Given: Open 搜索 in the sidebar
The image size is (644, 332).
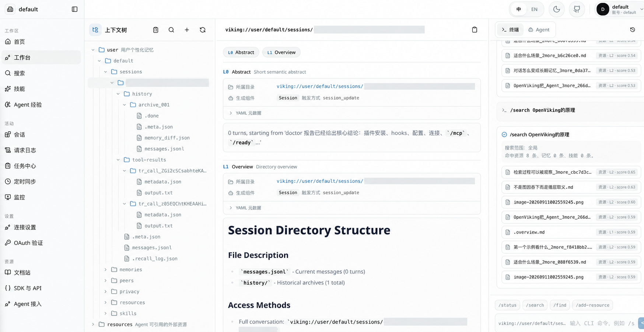Looking at the screenshot, I should pos(41,73).
